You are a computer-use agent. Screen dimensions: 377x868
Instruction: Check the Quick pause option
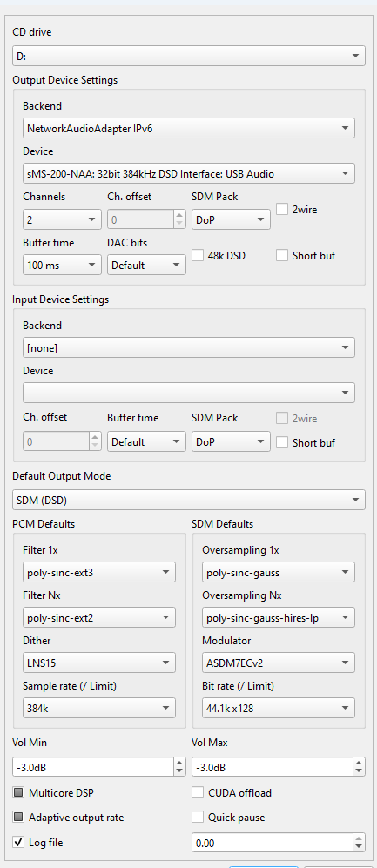198,818
